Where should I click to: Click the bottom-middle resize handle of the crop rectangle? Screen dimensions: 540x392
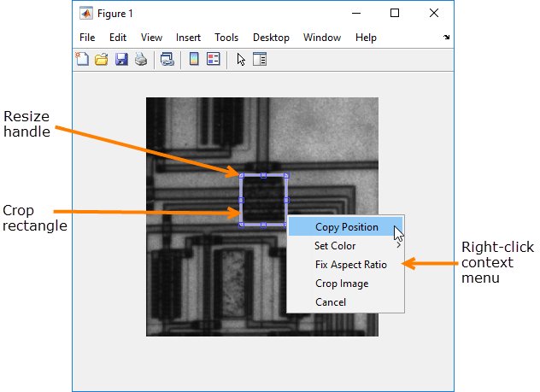[x=263, y=225]
